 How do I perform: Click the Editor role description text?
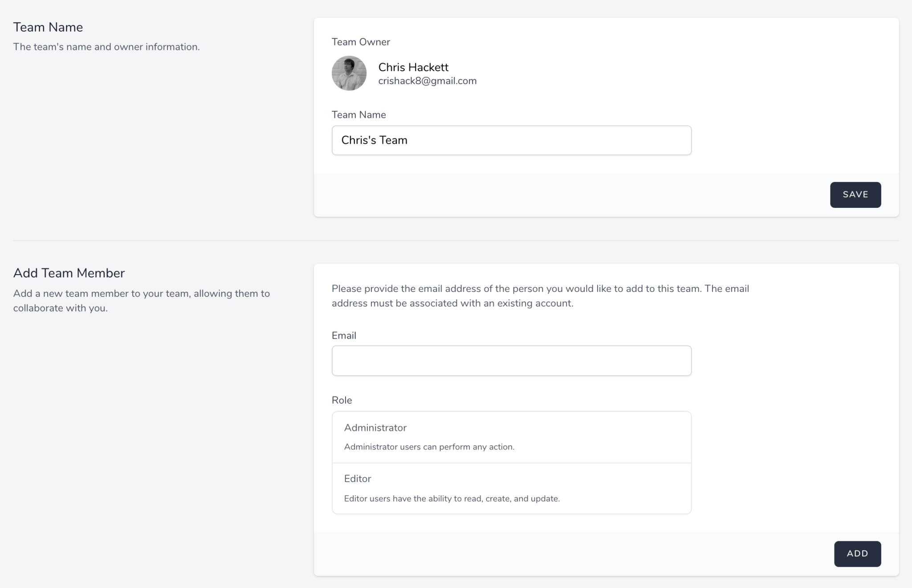[x=452, y=499]
